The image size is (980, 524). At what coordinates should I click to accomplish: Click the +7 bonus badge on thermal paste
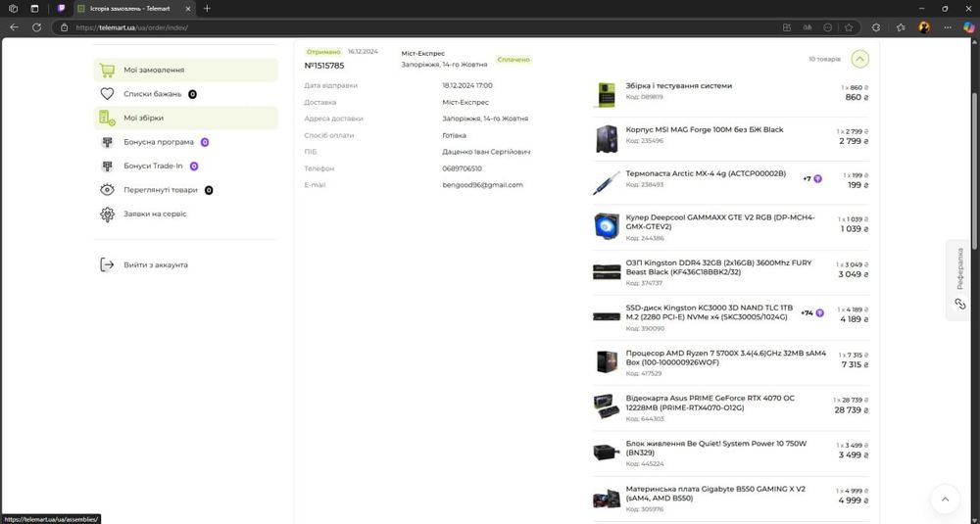coord(811,178)
